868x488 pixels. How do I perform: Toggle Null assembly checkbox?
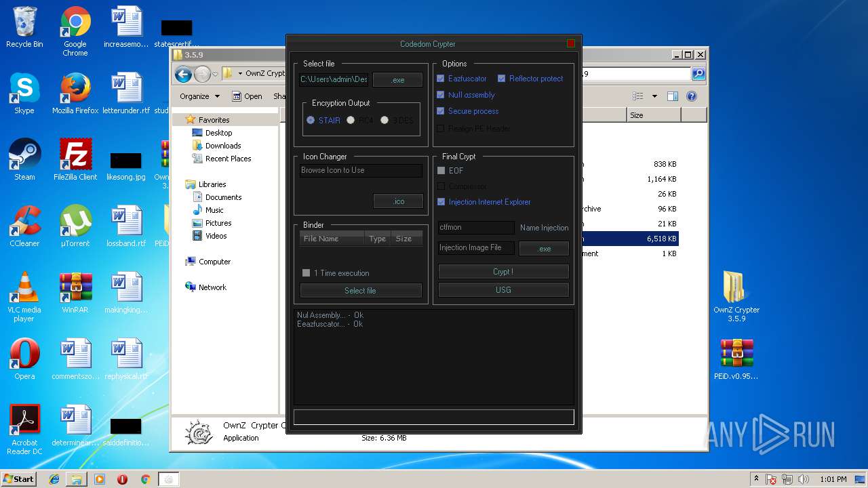click(441, 95)
